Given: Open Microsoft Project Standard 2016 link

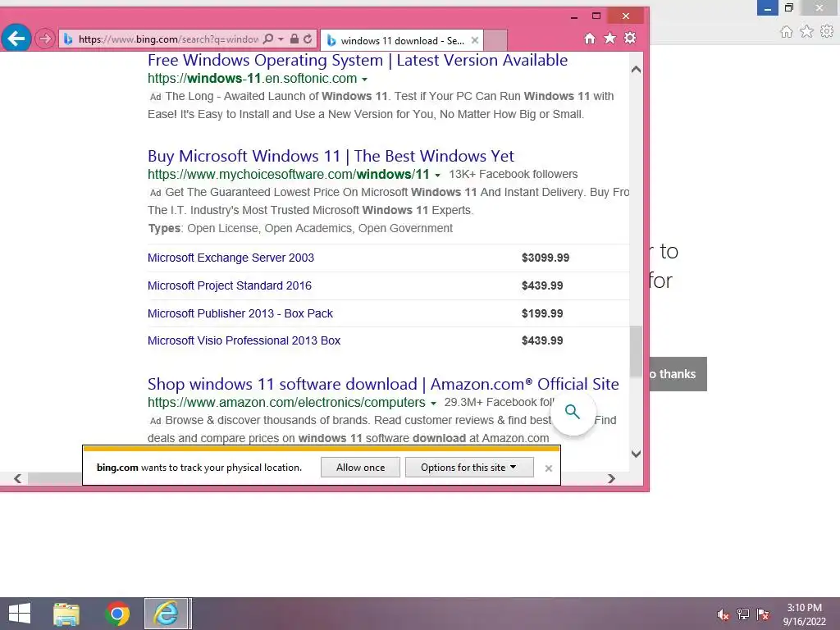Looking at the screenshot, I should (x=230, y=285).
